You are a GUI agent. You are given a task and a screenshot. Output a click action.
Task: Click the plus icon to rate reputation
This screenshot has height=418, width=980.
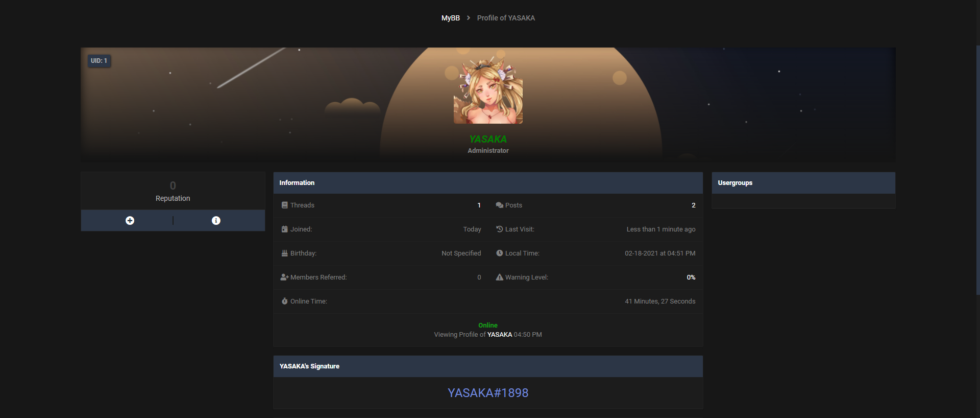(130, 220)
